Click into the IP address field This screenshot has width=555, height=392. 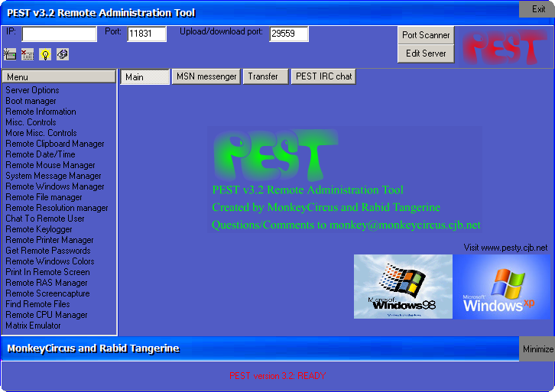(x=59, y=34)
